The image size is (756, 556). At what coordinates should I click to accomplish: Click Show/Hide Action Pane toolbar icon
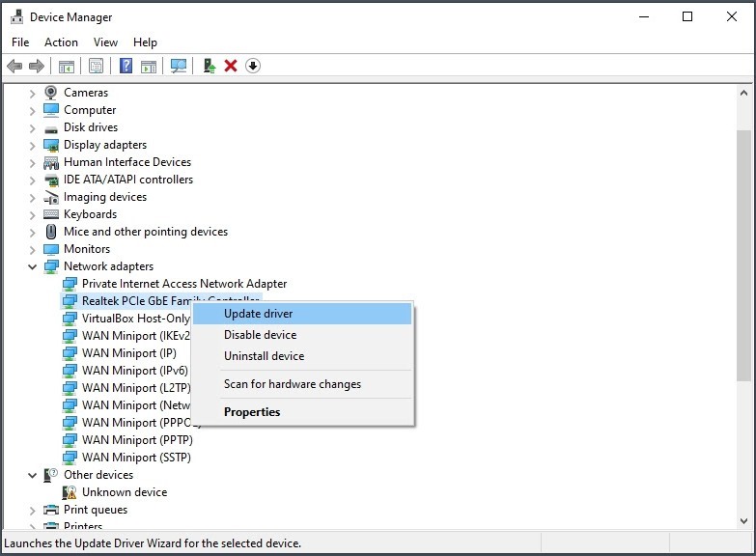point(149,66)
